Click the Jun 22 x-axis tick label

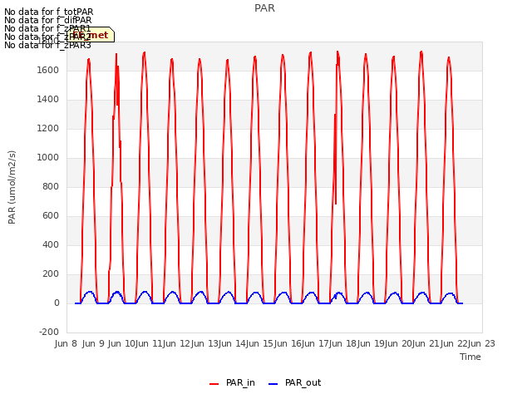(454, 343)
